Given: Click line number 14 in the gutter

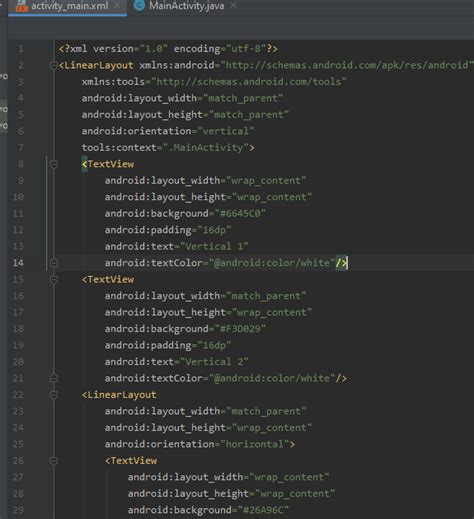Looking at the screenshot, I should click(18, 263).
